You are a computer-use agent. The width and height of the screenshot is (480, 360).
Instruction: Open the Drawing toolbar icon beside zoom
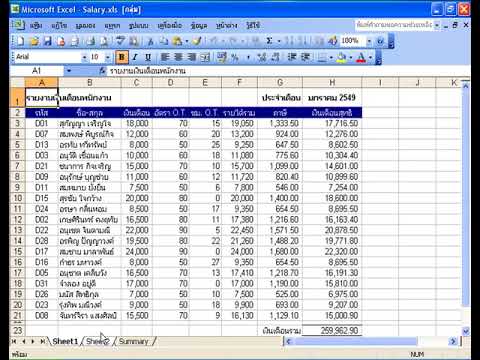pyautogui.click(x=332, y=41)
